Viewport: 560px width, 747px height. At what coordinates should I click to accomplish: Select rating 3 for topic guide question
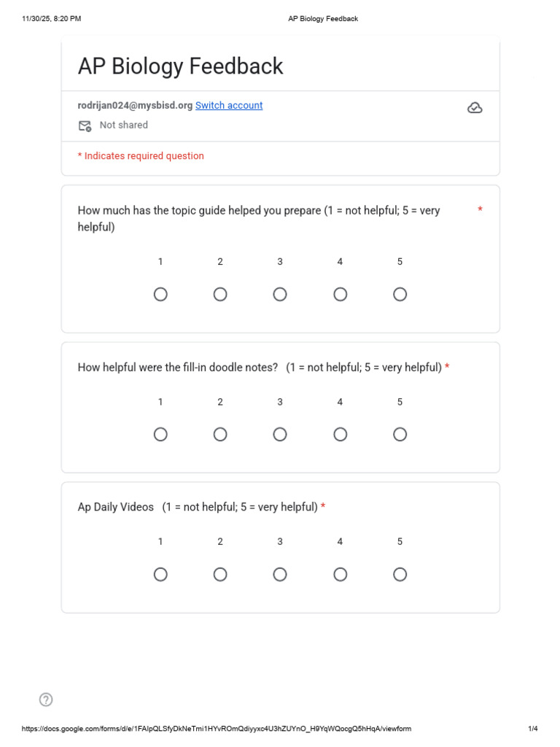point(280,294)
